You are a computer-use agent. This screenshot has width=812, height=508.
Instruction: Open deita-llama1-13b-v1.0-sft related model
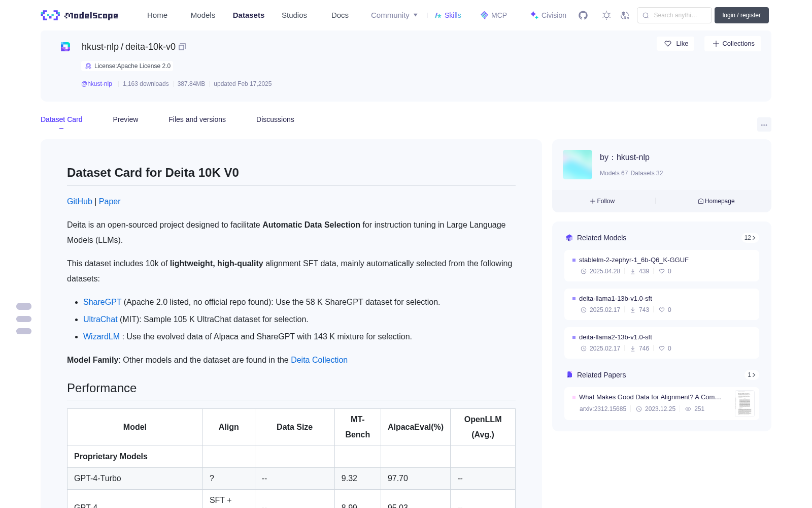pyautogui.click(x=615, y=298)
